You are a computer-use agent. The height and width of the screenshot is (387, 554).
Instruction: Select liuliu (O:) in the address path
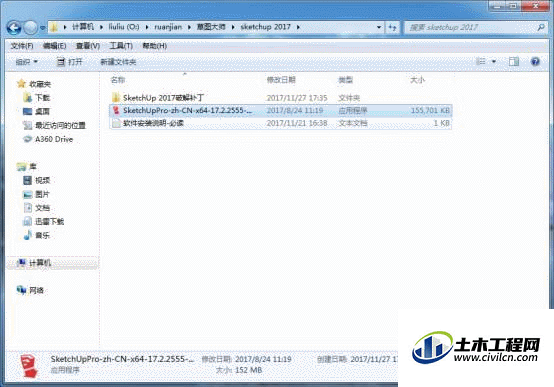[124, 27]
